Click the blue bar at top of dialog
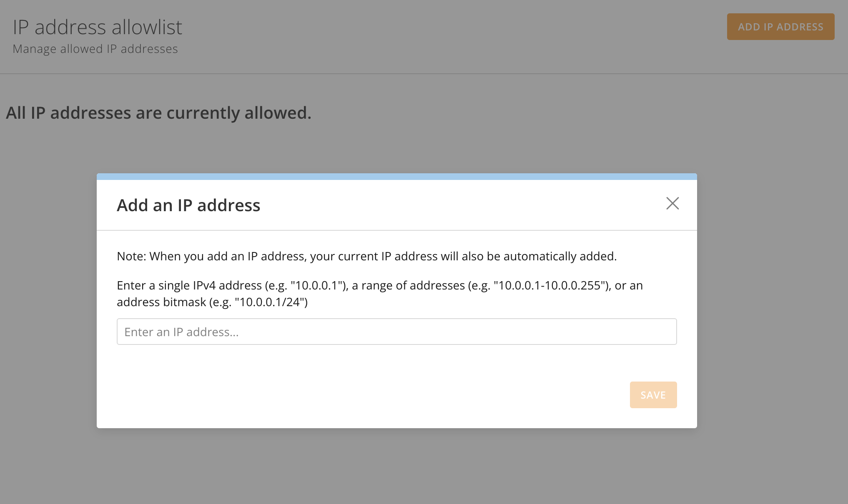The width and height of the screenshot is (848, 504). coord(396,177)
